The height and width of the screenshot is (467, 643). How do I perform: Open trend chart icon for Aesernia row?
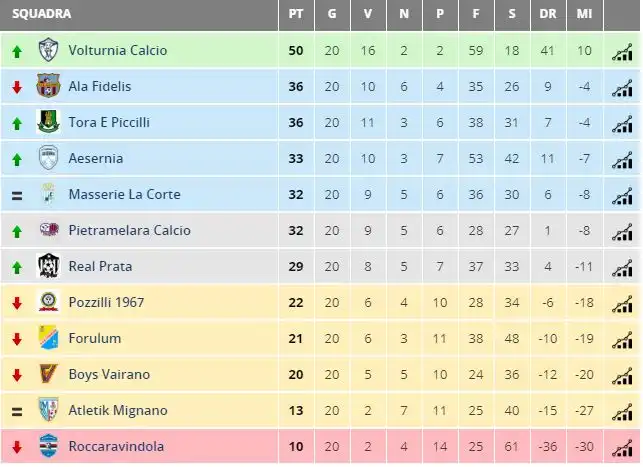(622, 159)
